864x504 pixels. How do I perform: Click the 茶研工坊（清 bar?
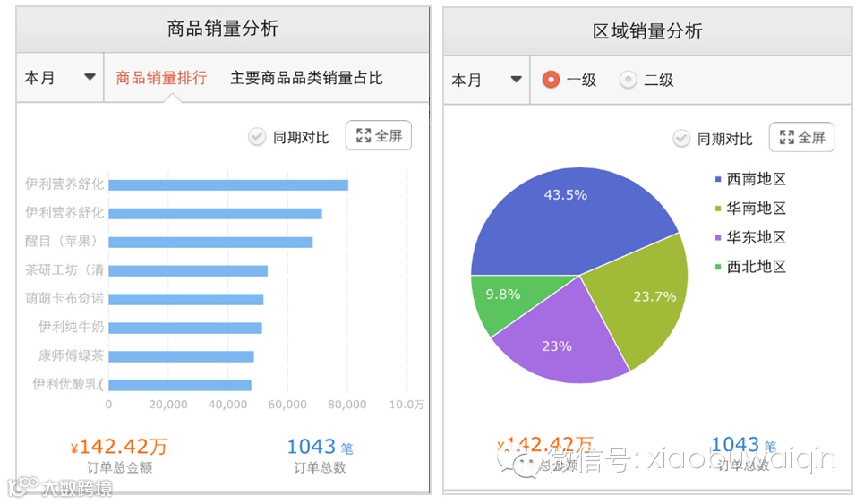pos(188,271)
